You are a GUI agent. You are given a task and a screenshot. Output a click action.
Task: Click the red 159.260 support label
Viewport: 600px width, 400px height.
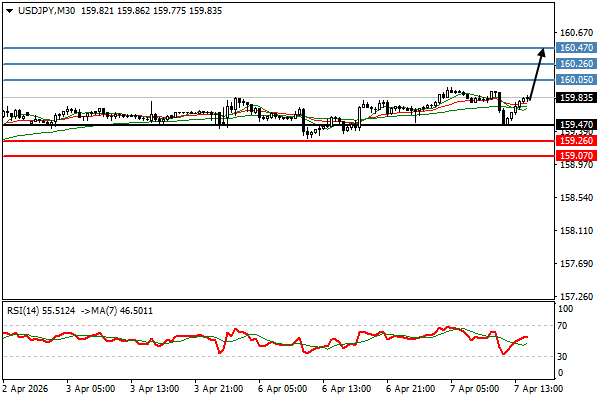click(576, 141)
